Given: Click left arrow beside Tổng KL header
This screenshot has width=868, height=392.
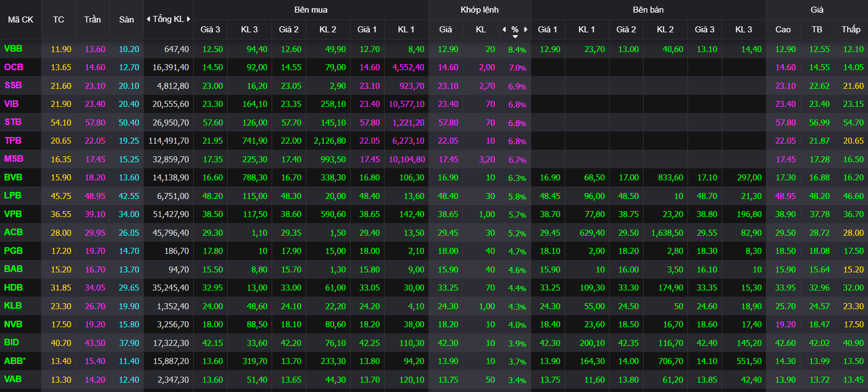Looking at the screenshot, I should 148,19.
